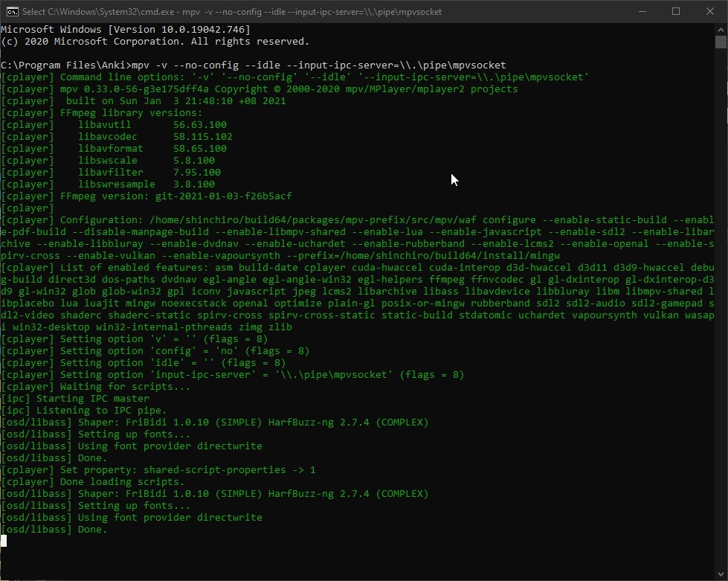Click the scrollbar down arrow
The height and width of the screenshot is (581, 728).
coord(721,574)
